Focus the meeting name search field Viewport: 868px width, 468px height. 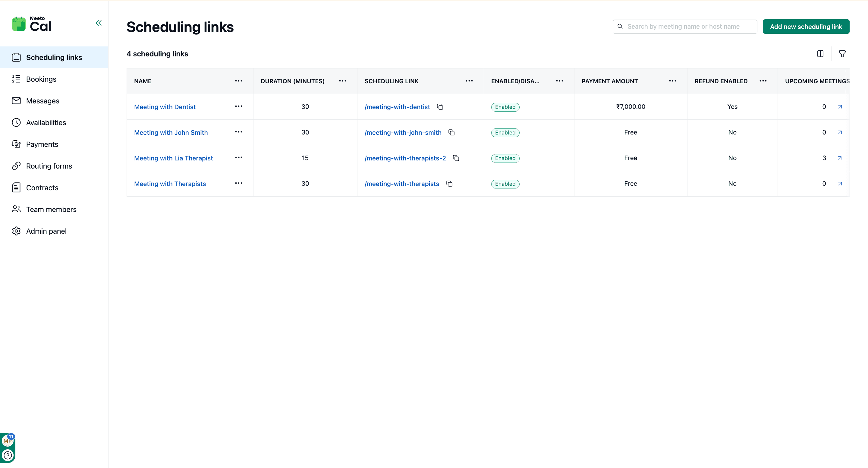pyautogui.click(x=685, y=27)
